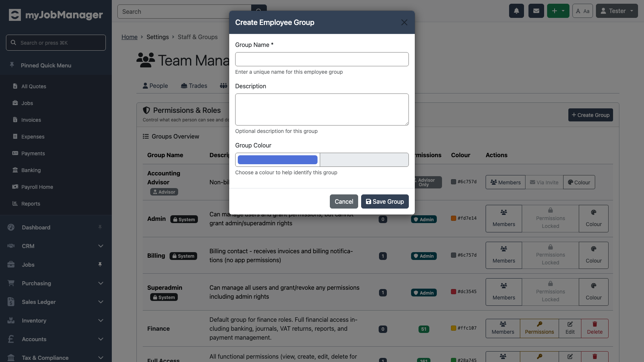Screen dimensions: 644x362
Task: Click the CRM handshake icon
Action: pyautogui.click(x=11, y=246)
